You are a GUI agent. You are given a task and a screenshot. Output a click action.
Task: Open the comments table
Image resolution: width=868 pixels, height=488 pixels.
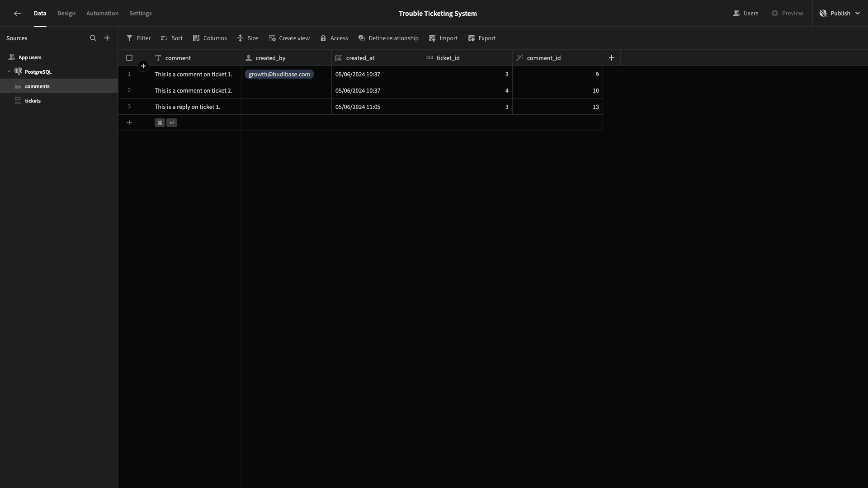pos(59,86)
